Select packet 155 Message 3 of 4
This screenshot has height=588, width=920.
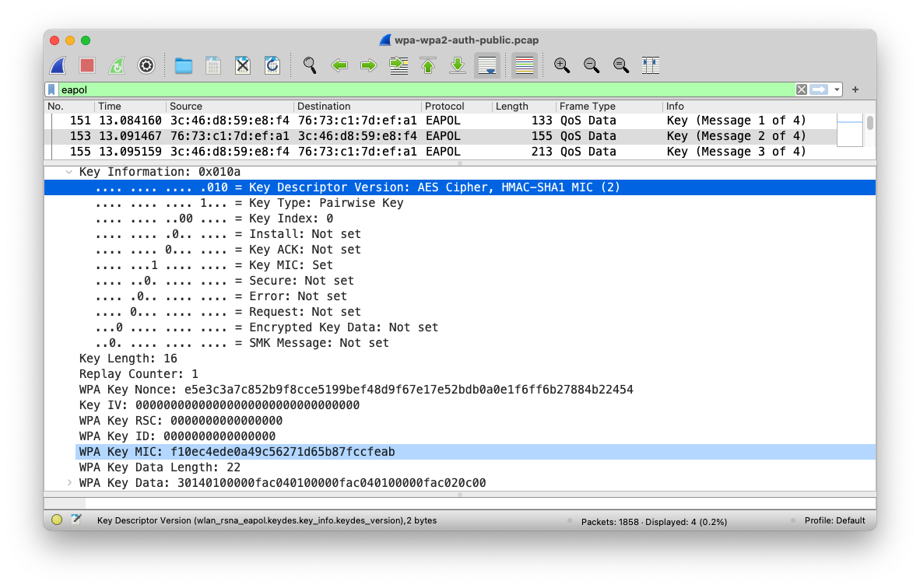436,152
